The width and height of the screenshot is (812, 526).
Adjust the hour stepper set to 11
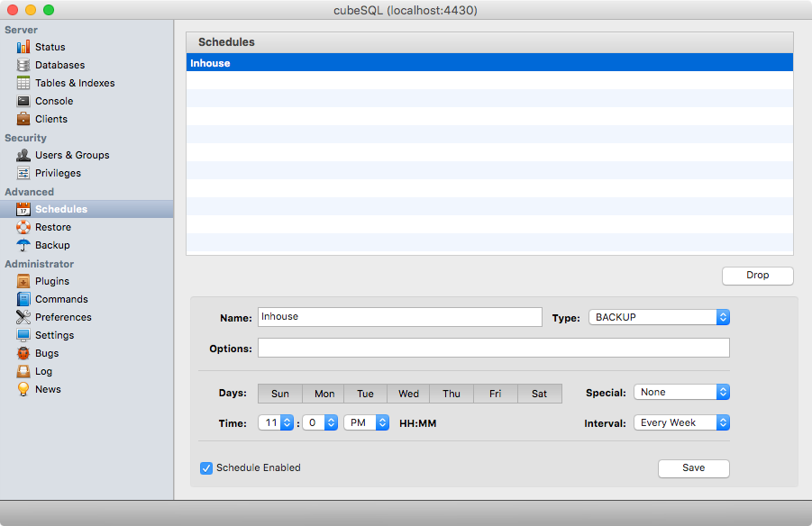[275, 422]
